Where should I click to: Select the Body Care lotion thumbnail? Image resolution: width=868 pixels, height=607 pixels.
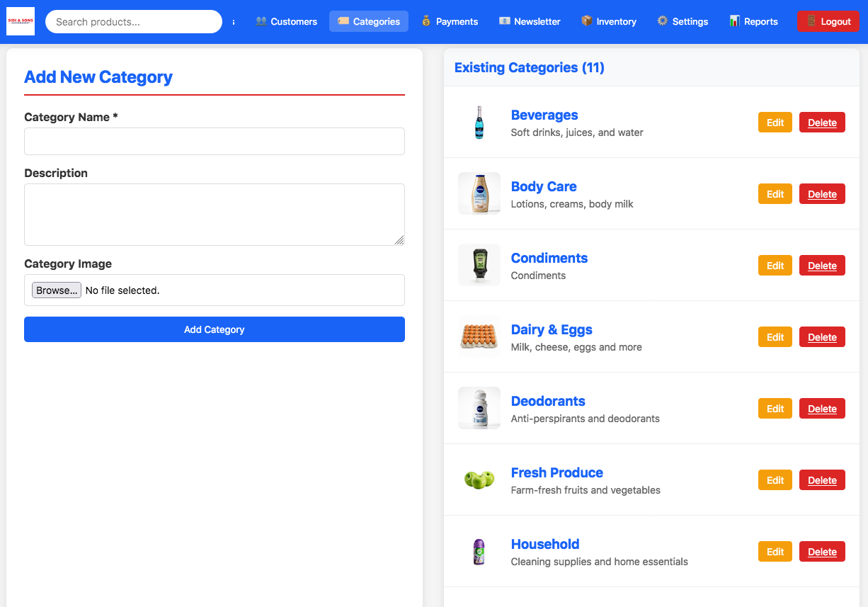[x=479, y=194]
